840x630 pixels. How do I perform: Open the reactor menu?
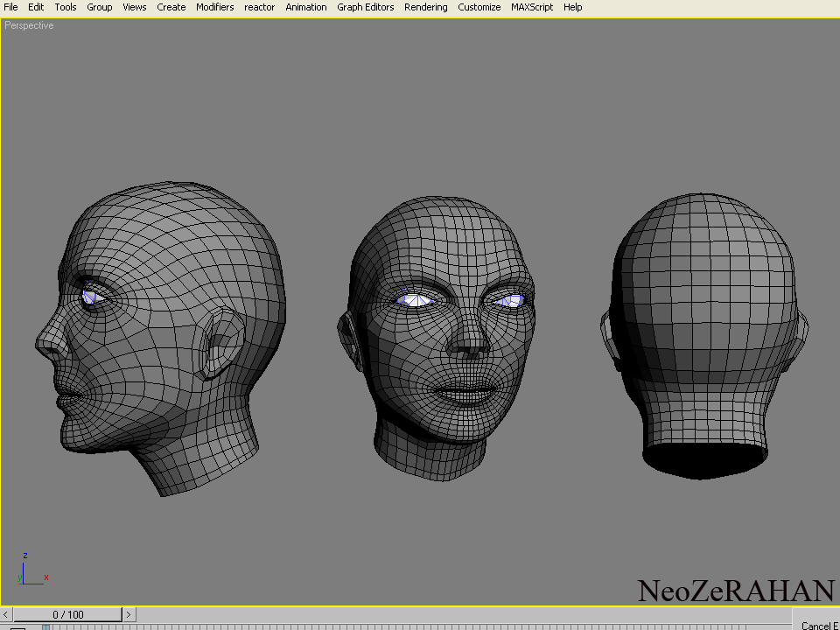coord(259,7)
